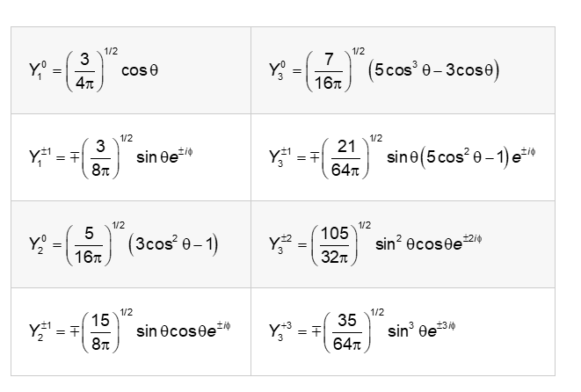Select the 21 over 64π fraction
Viewport: 581px width, 392px height.
point(346,156)
